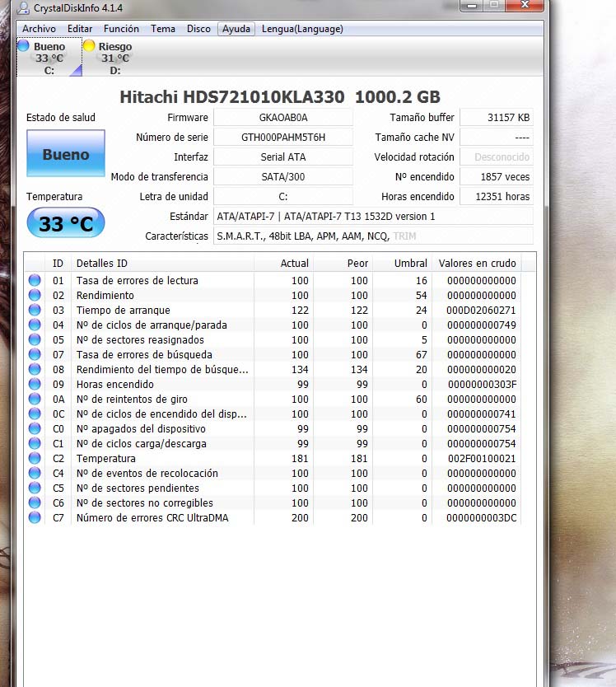
Task: Select the row Nº apagados del dispositivo
Action: click(x=273, y=428)
